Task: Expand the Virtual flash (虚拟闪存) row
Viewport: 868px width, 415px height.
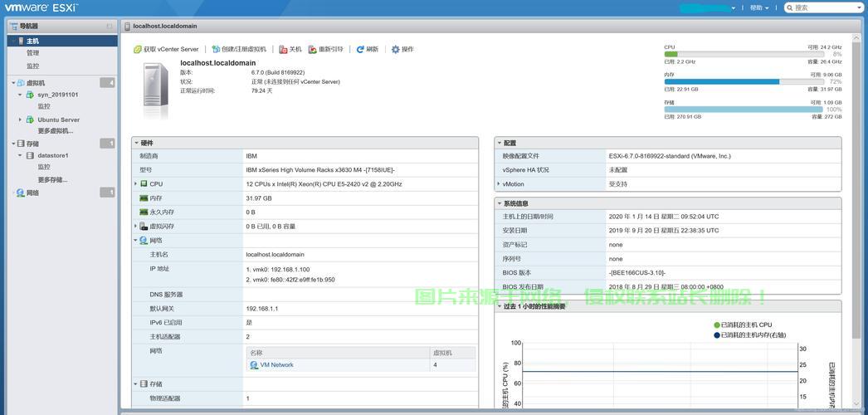Action: 135,227
